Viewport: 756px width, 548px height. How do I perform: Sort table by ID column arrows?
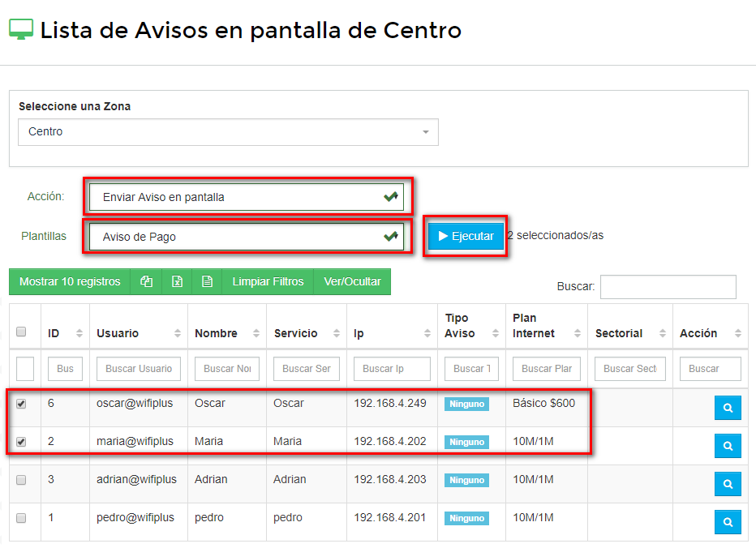(x=79, y=333)
